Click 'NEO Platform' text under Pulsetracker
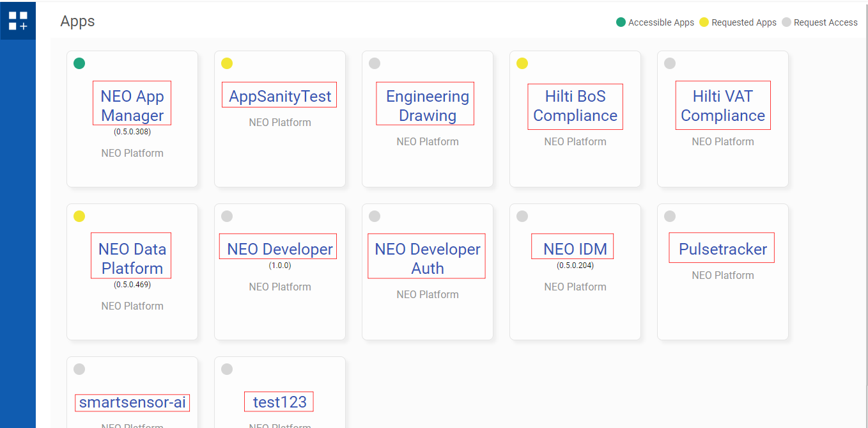This screenshot has height=428, width=868. click(723, 275)
